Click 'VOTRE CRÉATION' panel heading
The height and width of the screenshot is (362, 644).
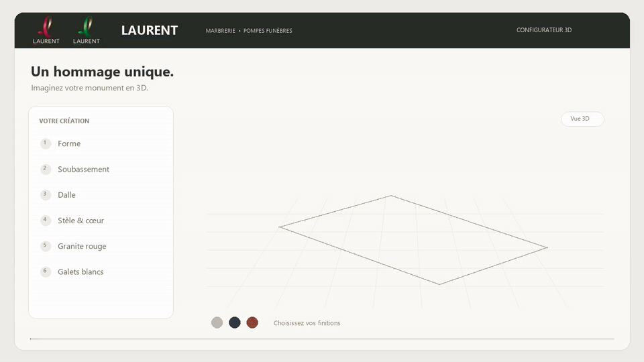[x=64, y=121]
